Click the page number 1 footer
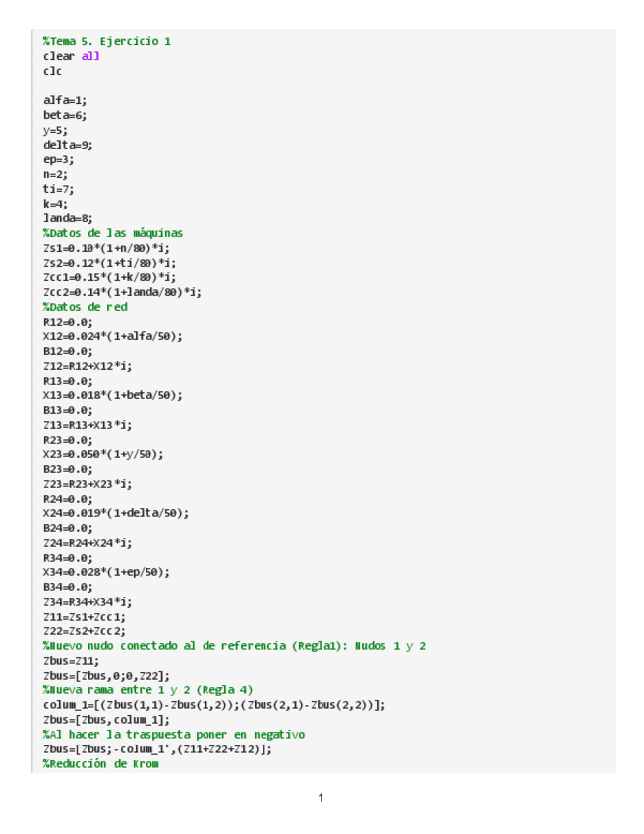The image size is (644, 834). point(321,798)
